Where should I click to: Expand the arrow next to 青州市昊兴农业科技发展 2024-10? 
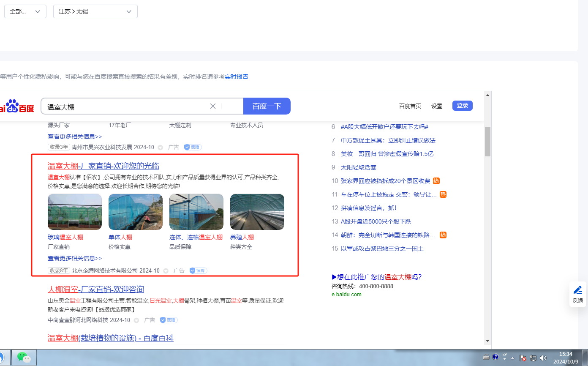(x=160, y=147)
